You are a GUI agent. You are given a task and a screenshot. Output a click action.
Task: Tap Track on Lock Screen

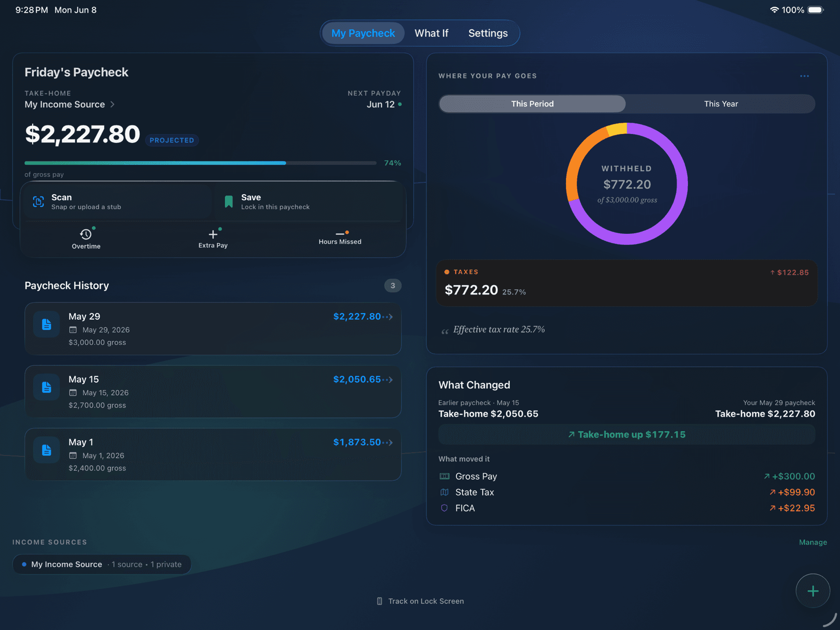click(x=420, y=602)
